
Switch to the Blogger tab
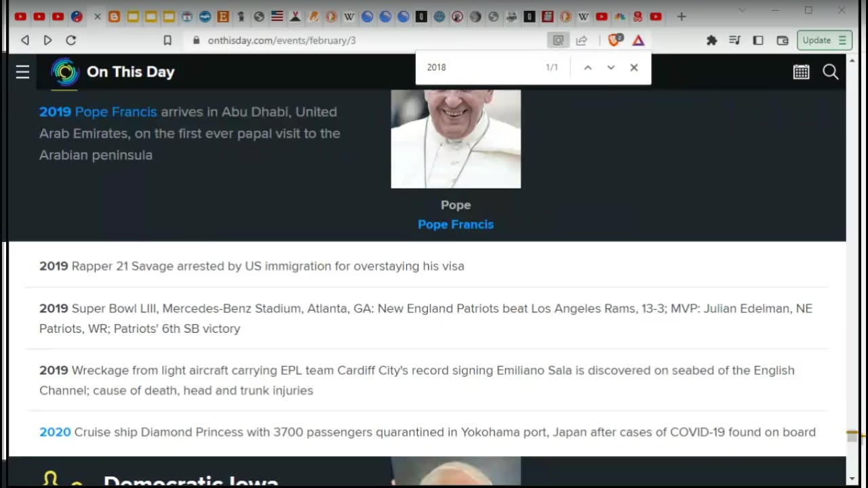click(x=114, y=16)
